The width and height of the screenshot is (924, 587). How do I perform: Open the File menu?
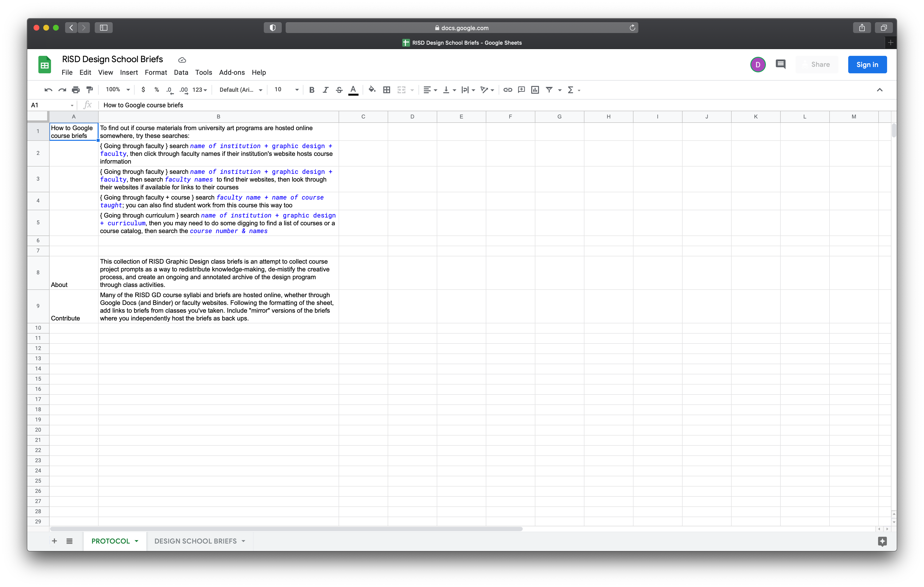tap(67, 72)
